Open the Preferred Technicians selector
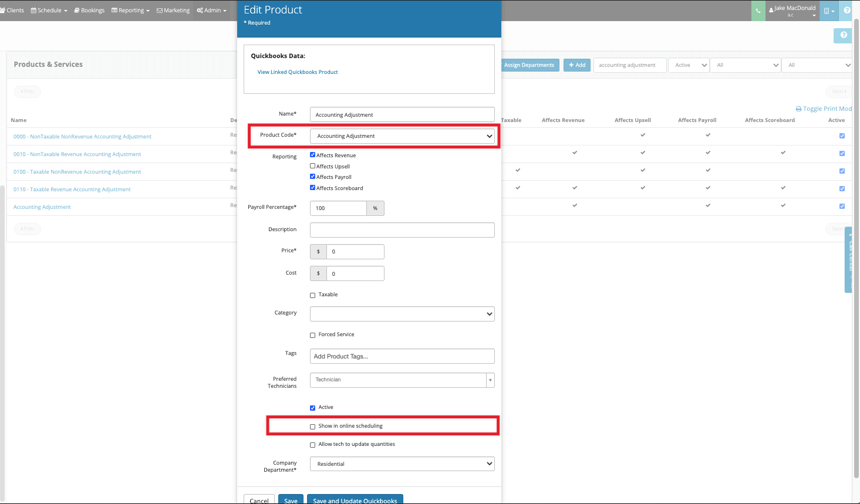Image resolution: width=860 pixels, height=504 pixels. point(402,380)
